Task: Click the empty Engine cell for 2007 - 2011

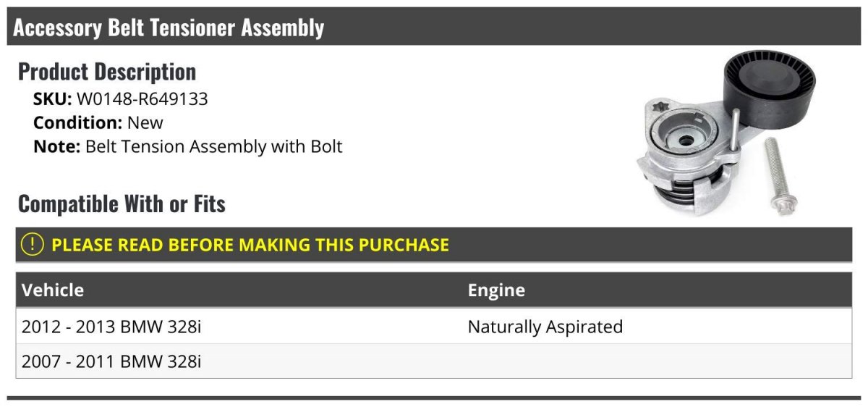Action: click(657, 361)
